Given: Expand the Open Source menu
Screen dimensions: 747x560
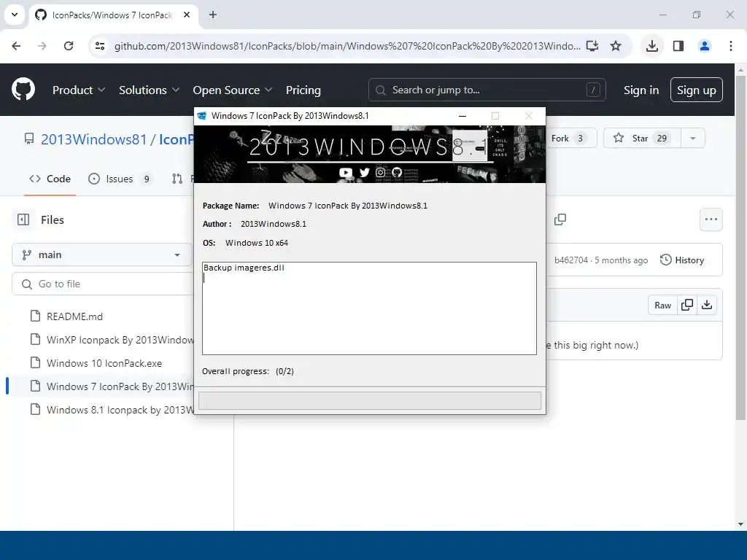Looking at the screenshot, I should point(233,90).
